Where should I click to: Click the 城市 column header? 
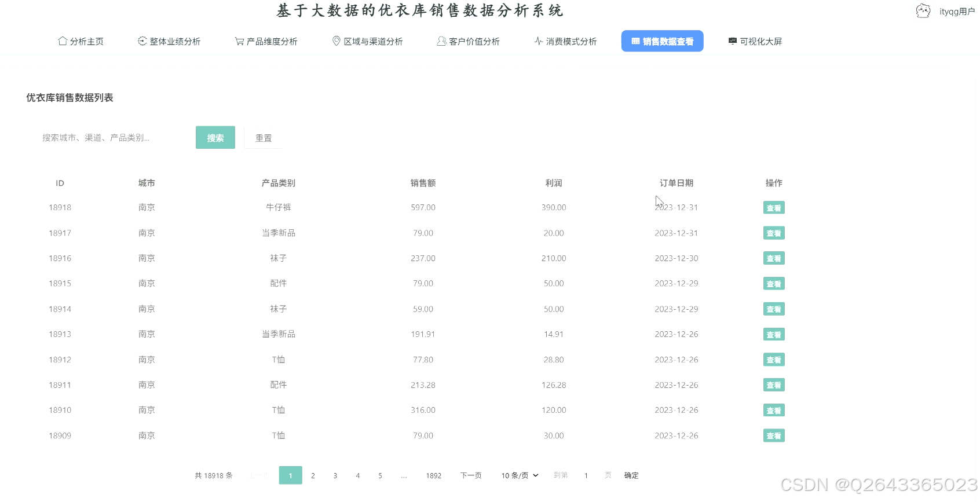click(147, 183)
